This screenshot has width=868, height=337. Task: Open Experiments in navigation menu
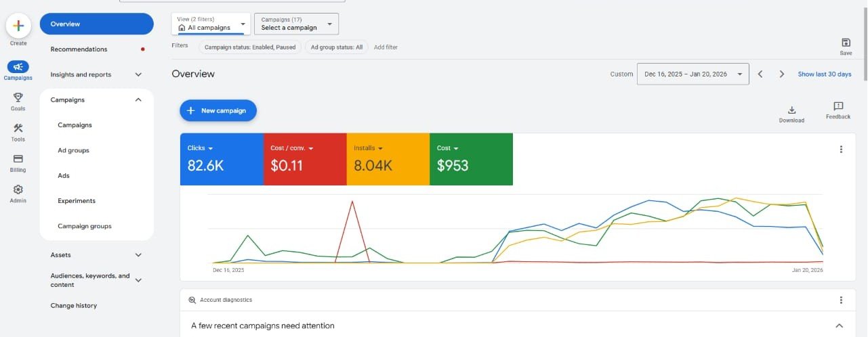coord(77,201)
